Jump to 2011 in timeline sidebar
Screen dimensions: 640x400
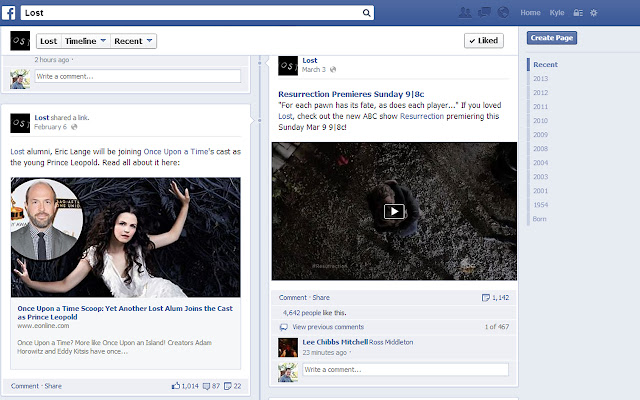(x=540, y=107)
